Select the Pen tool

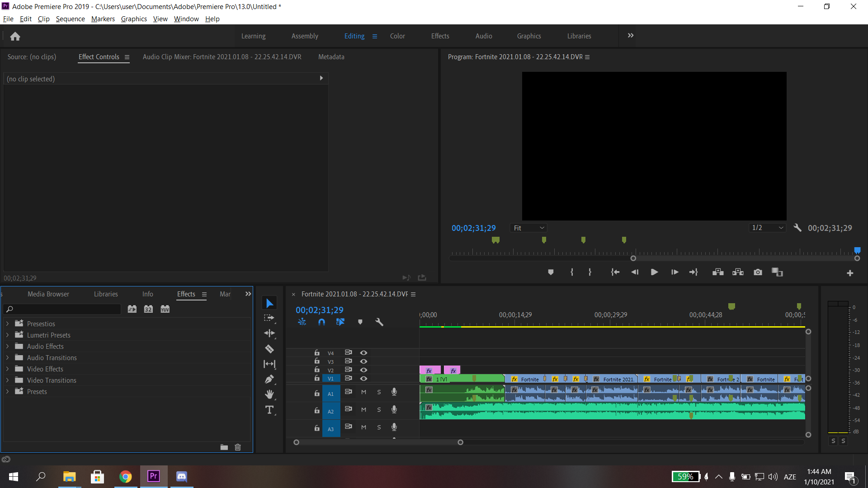point(269,379)
